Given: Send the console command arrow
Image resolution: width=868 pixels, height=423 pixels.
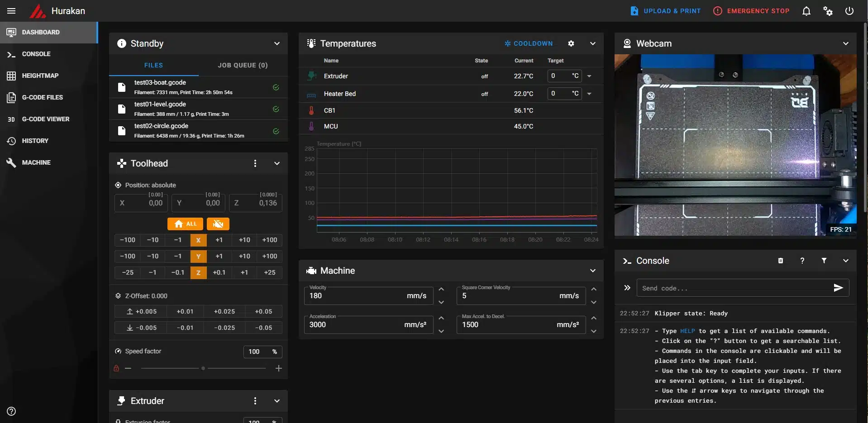Looking at the screenshot, I should pyautogui.click(x=838, y=288).
